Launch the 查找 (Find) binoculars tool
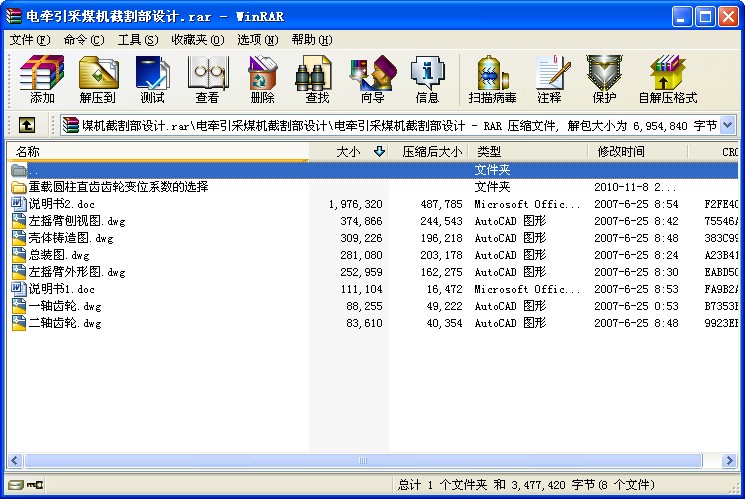 coord(317,80)
